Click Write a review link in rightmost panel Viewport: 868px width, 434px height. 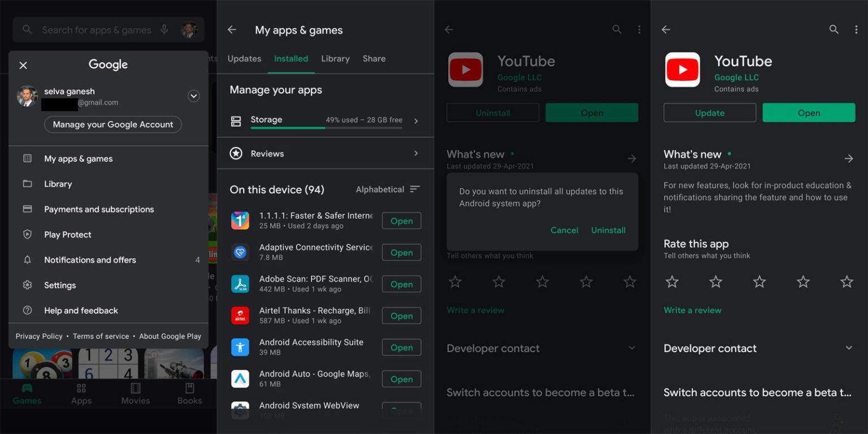[692, 310]
